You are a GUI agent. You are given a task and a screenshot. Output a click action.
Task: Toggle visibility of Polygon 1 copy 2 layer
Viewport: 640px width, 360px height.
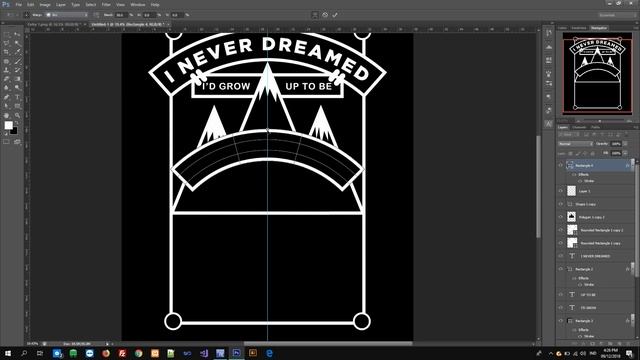pyautogui.click(x=560, y=217)
